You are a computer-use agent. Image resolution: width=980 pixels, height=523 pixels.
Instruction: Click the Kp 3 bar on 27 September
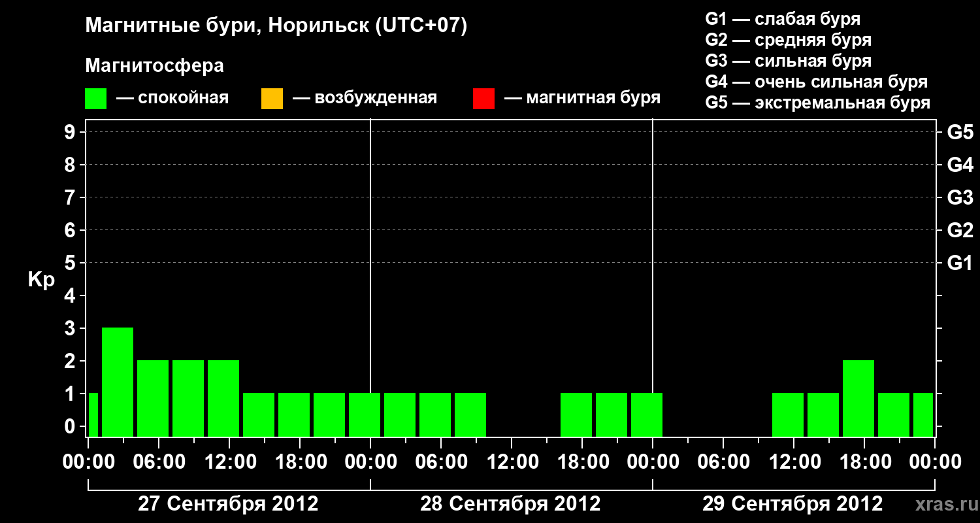(x=118, y=382)
